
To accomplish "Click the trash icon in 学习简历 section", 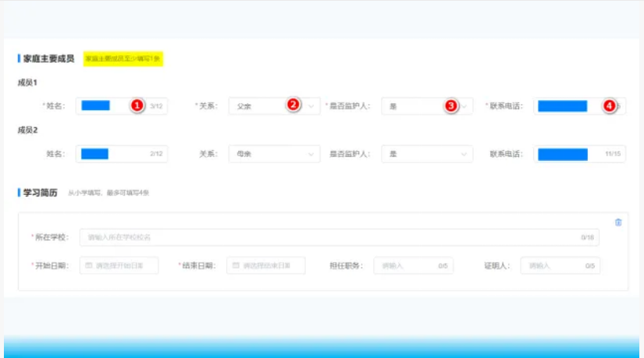I will click(618, 222).
